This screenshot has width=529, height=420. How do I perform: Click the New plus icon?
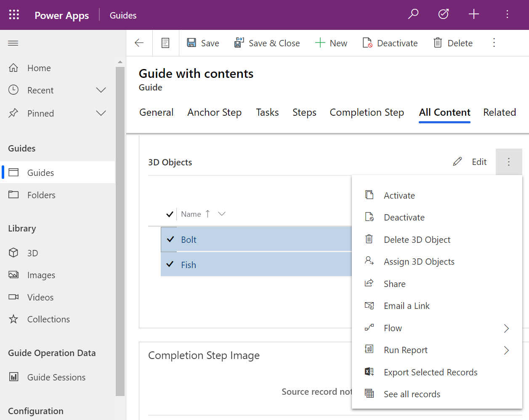320,43
